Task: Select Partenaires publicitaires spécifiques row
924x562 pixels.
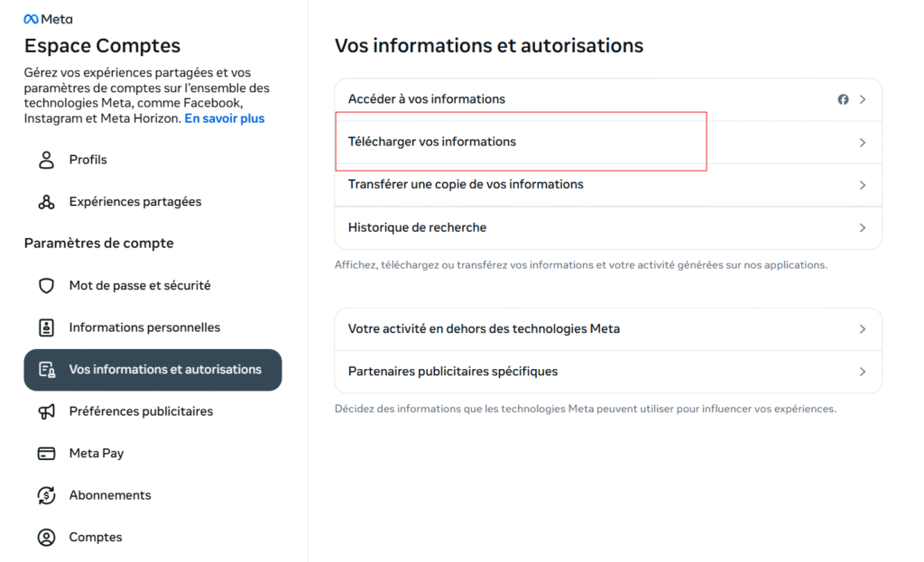Action: (x=453, y=372)
